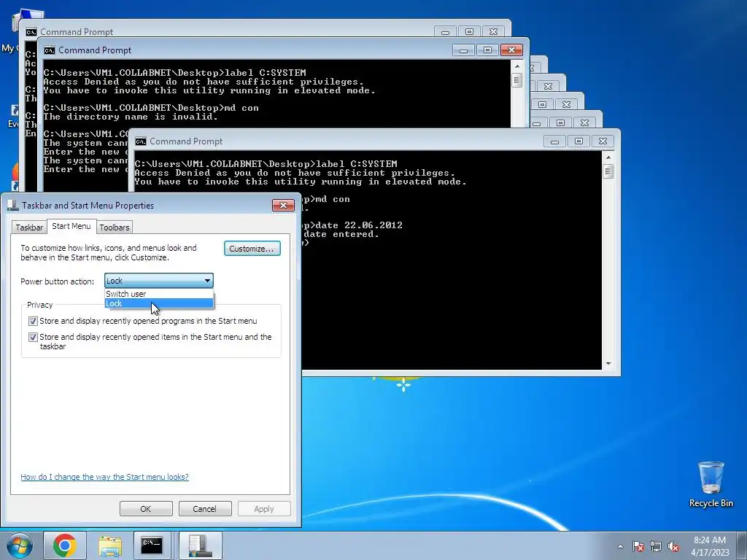Close the Taskbar Properties dialog
Screen dimensions: 747x560
tap(283, 205)
